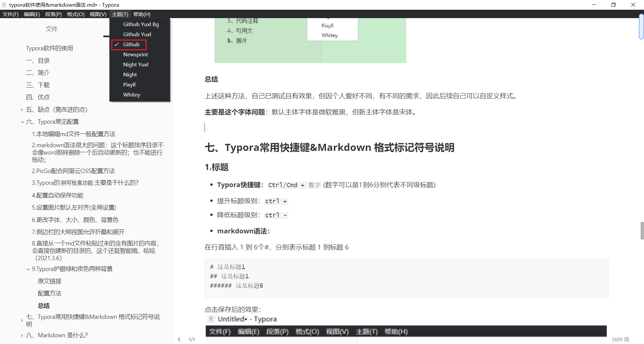The width and height of the screenshot is (644, 344).
Task: Open the 段落(P) menu
Action: (53, 14)
